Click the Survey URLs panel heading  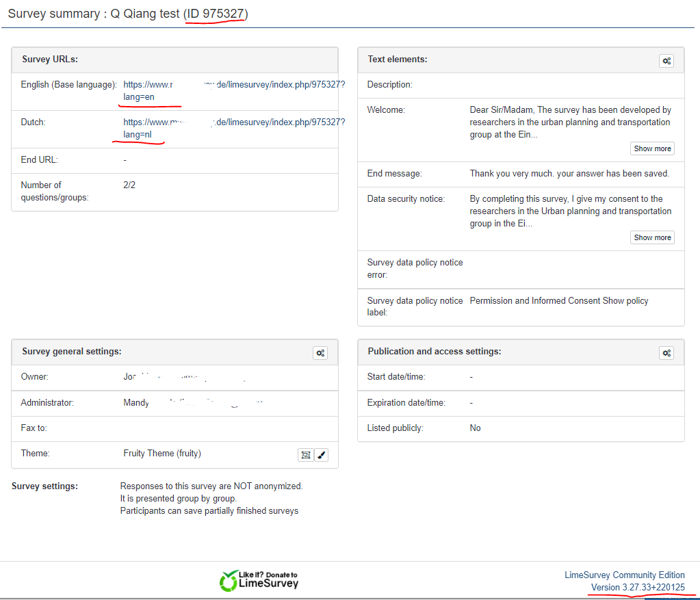50,60
